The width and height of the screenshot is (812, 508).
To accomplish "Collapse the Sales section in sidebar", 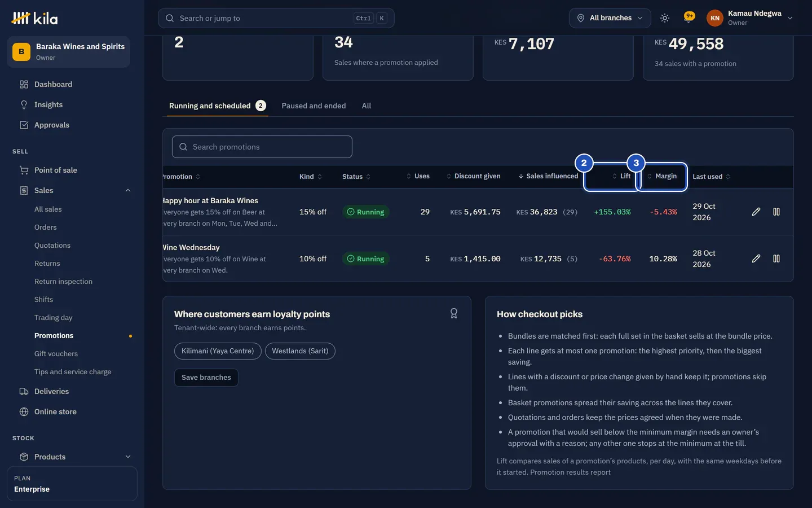I will tap(128, 190).
